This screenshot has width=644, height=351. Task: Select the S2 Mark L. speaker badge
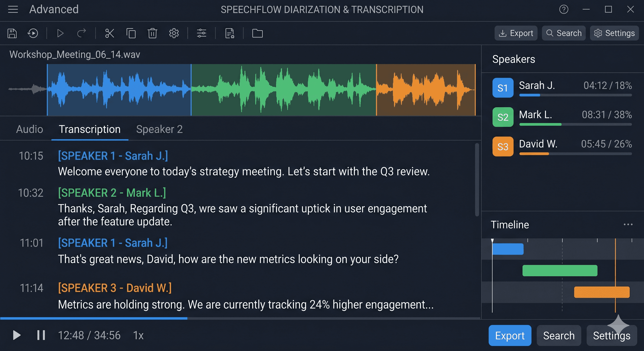pos(503,117)
